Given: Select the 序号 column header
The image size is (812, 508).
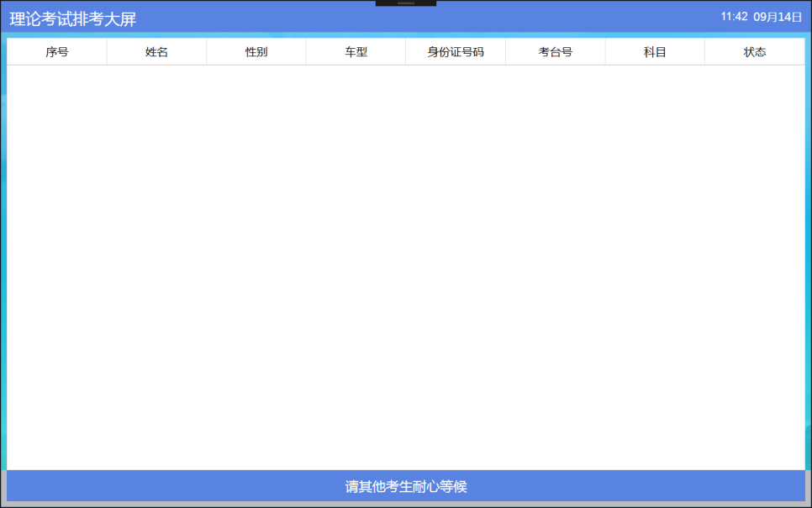Looking at the screenshot, I should pyautogui.click(x=57, y=52).
